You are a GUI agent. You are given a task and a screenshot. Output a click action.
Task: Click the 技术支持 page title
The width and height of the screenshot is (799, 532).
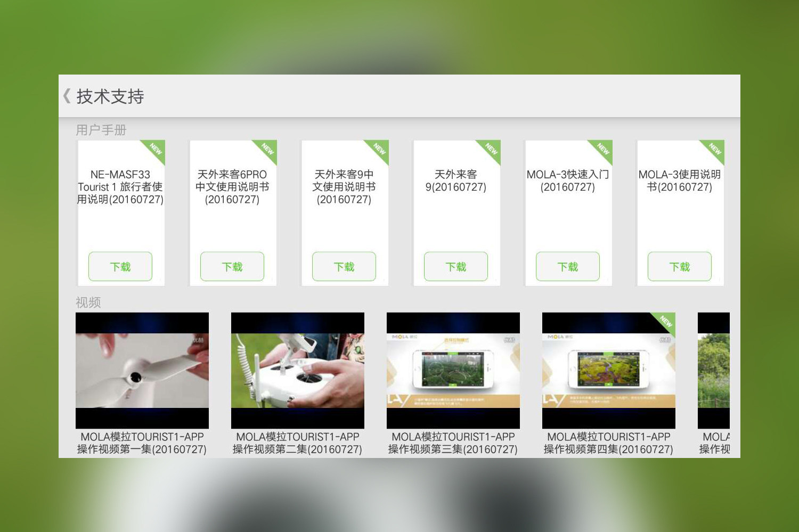coord(110,96)
